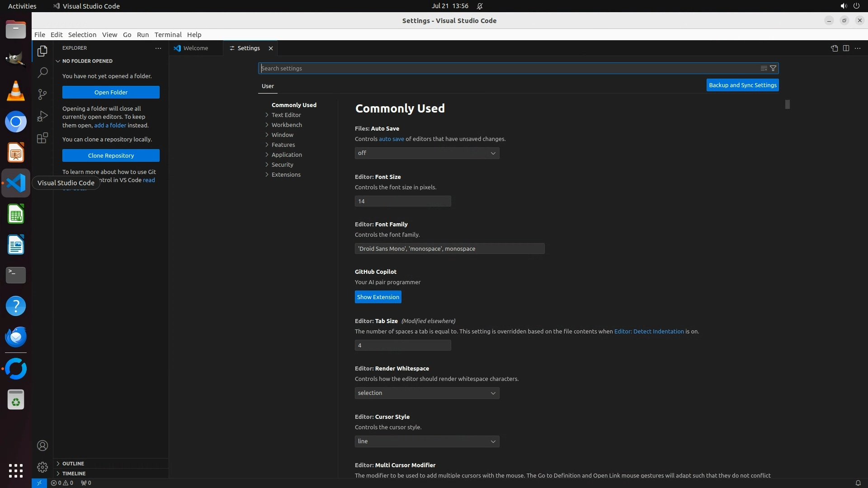This screenshot has width=868, height=488.
Task: Open the Source Control view
Action: pyautogui.click(x=42, y=94)
